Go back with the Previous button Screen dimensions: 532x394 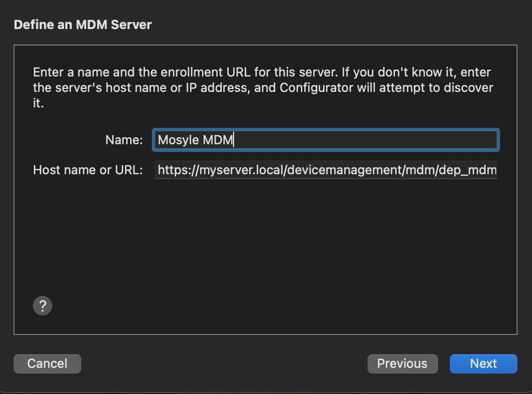[x=402, y=364]
